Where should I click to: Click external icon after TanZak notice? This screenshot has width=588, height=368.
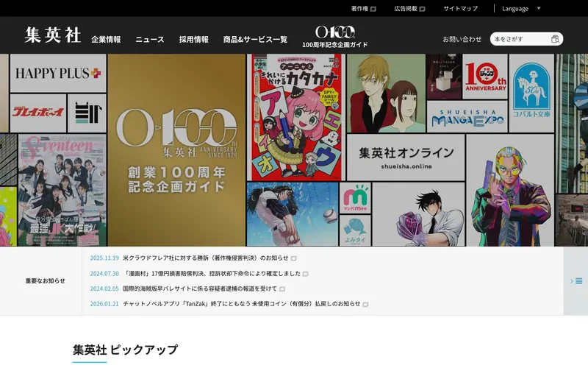pos(365,304)
